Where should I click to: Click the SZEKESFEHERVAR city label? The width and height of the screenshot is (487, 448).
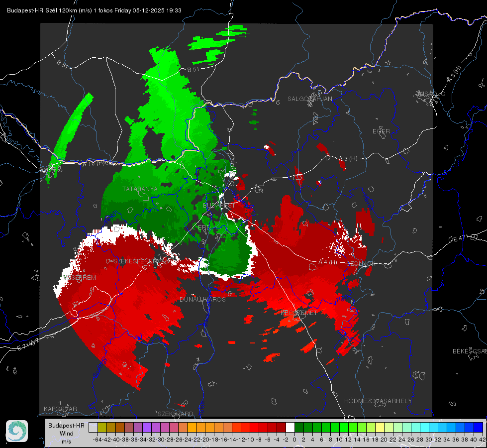click(142, 261)
